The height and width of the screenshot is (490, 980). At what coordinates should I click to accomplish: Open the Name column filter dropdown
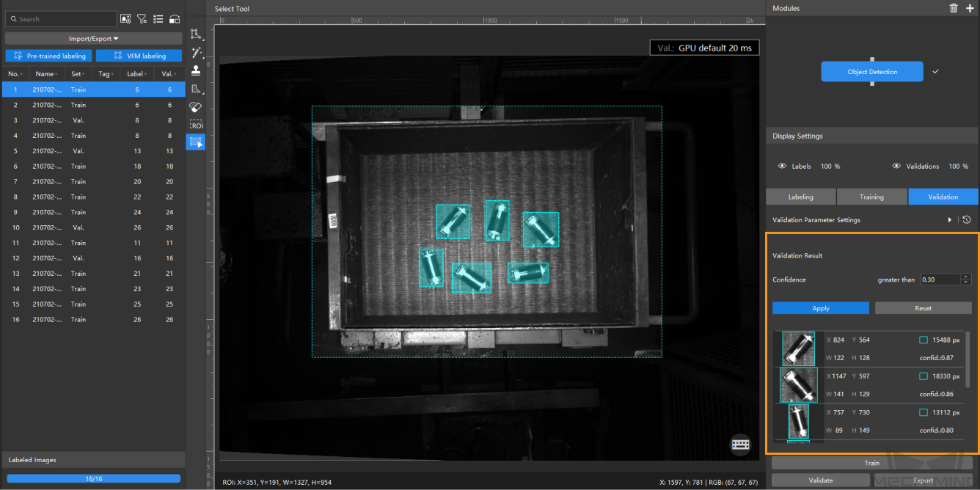coord(57,74)
